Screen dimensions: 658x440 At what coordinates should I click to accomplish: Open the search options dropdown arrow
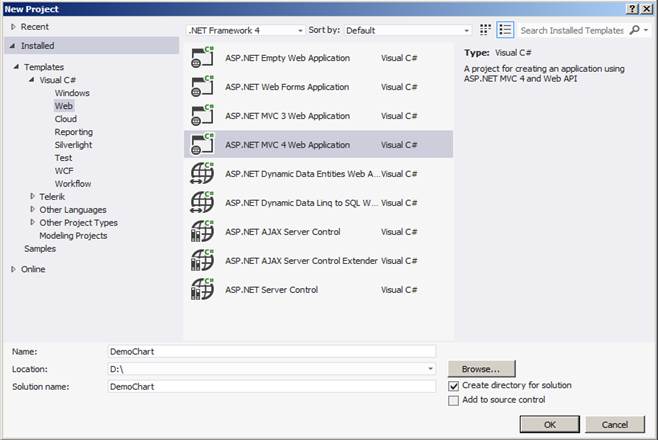[646, 30]
